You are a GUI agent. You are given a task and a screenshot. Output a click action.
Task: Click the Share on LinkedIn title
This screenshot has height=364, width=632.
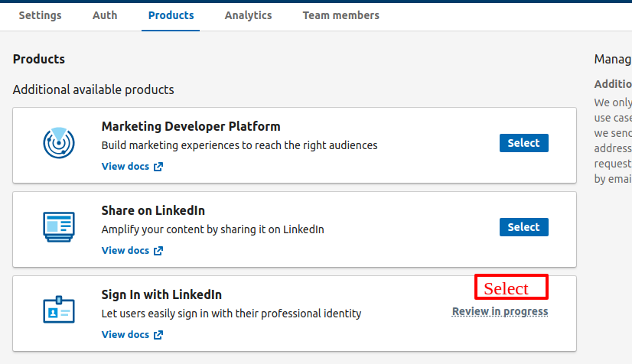(153, 210)
